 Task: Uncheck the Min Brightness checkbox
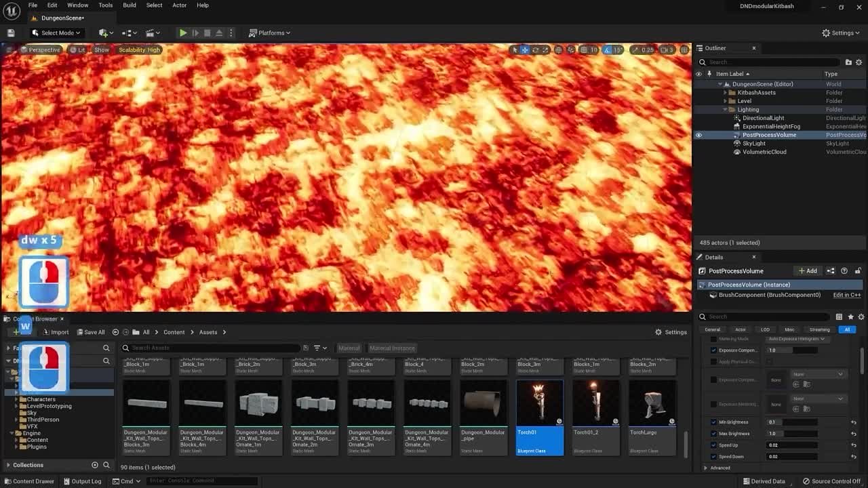pyautogui.click(x=713, y=422)
